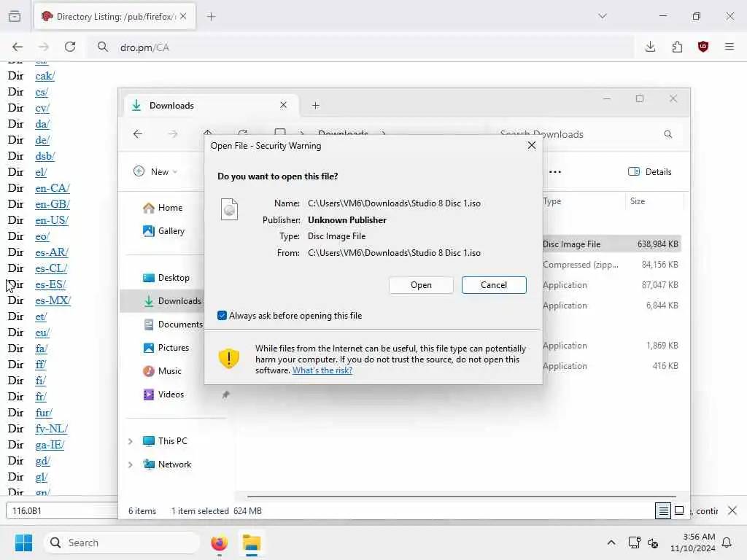Screen dimensions: 747x560
Task: Show hidden system tray icons
Action: coord(611,542)
